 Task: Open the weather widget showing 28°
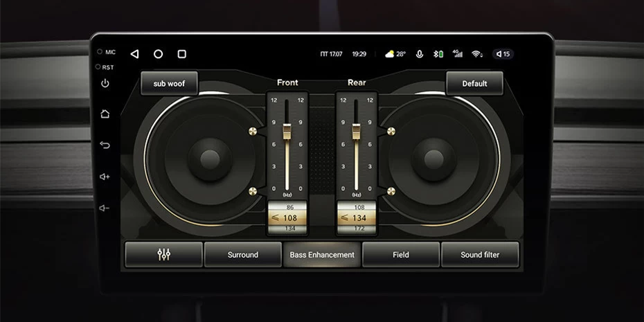pyautogui.click(x=395, y=54)
